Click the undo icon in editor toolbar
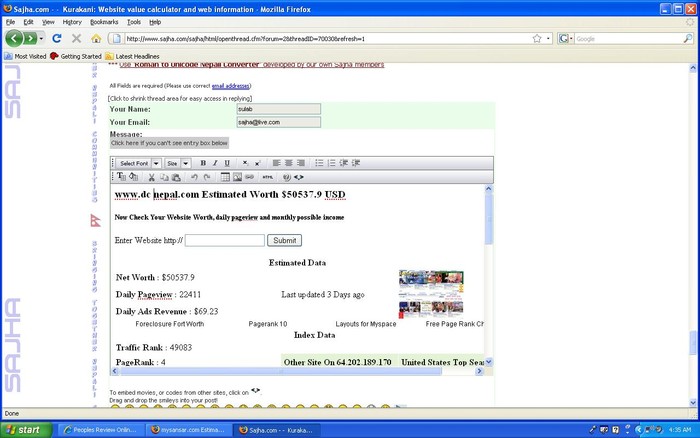 194,177
